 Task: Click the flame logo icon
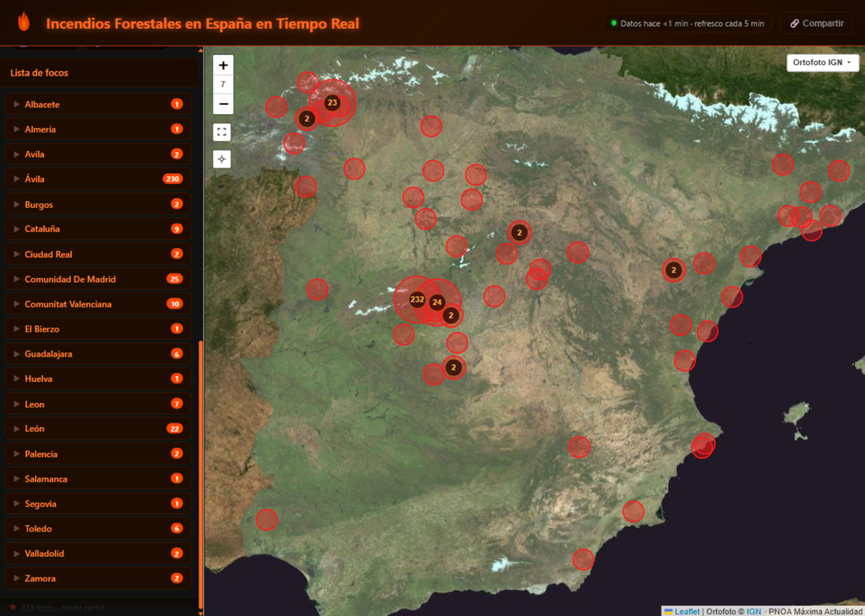point(24,22)
